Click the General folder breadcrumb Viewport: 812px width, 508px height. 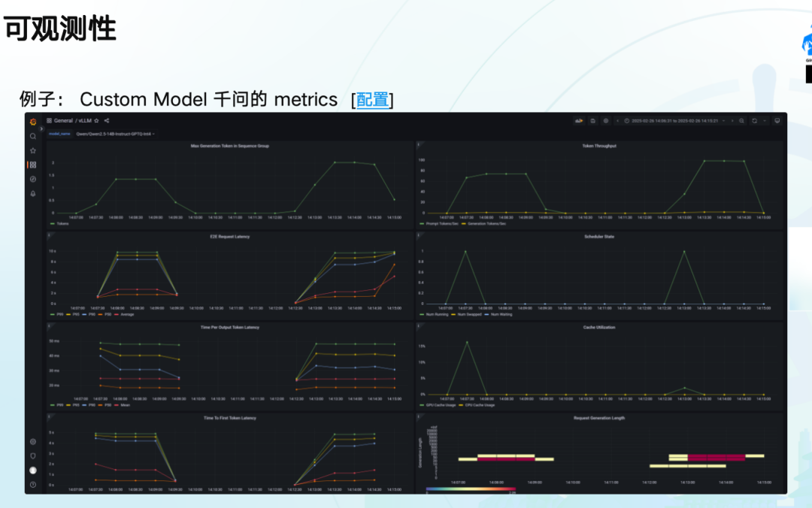63,121
